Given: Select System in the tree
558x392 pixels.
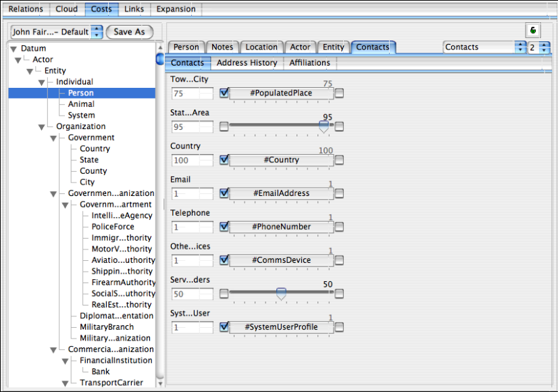Looking at the screenshot, I should point(82,116).
